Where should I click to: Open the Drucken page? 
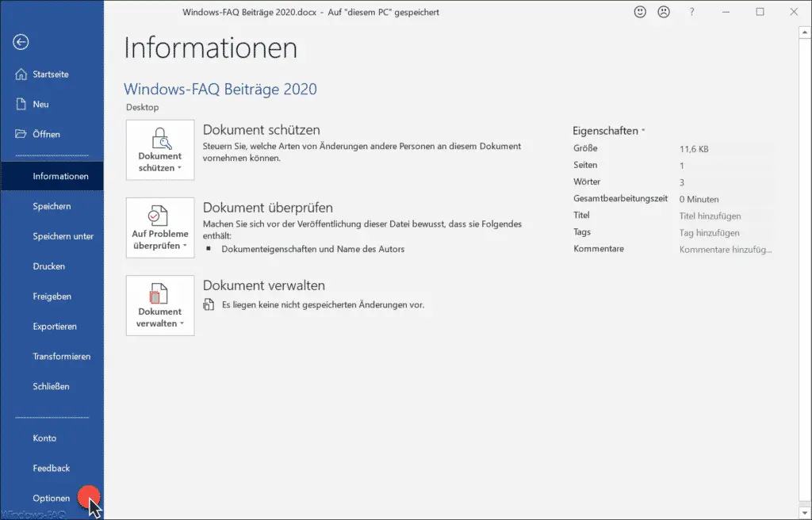click(x=52, y=266)
